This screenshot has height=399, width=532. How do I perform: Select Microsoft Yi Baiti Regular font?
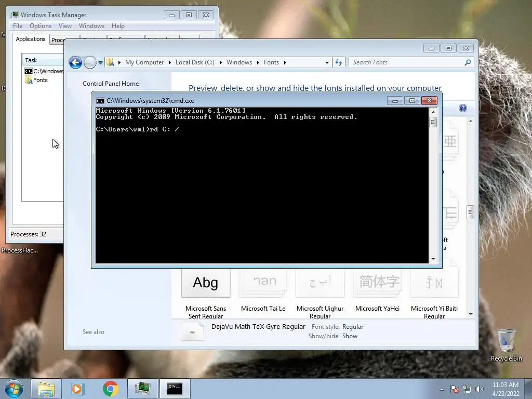[x=434, y=294]
